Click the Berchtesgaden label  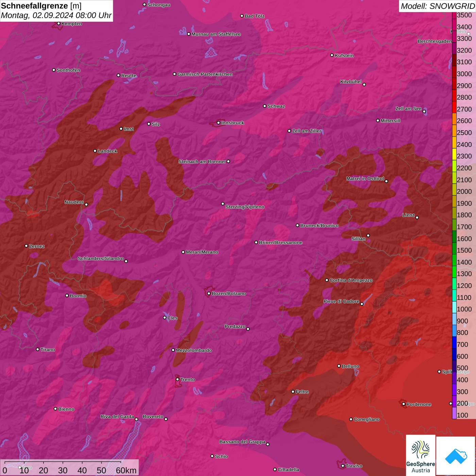(435, 41)
